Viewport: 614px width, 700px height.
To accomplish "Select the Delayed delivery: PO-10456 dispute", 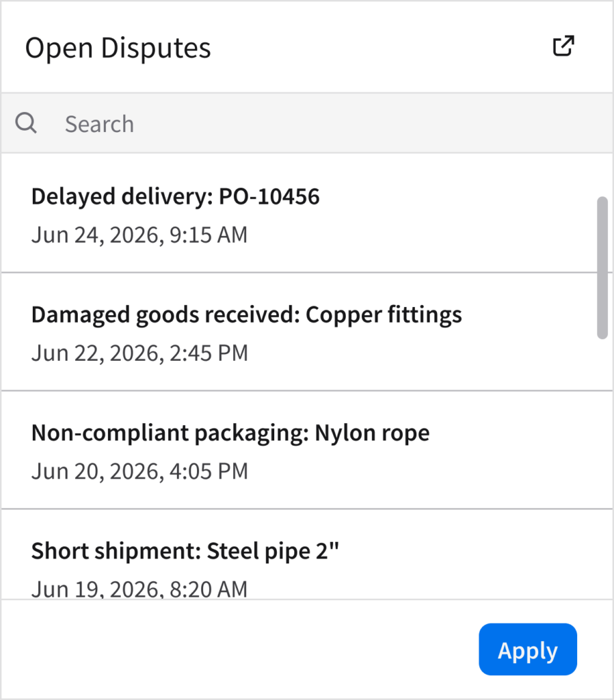I will (x=176, y=197).
